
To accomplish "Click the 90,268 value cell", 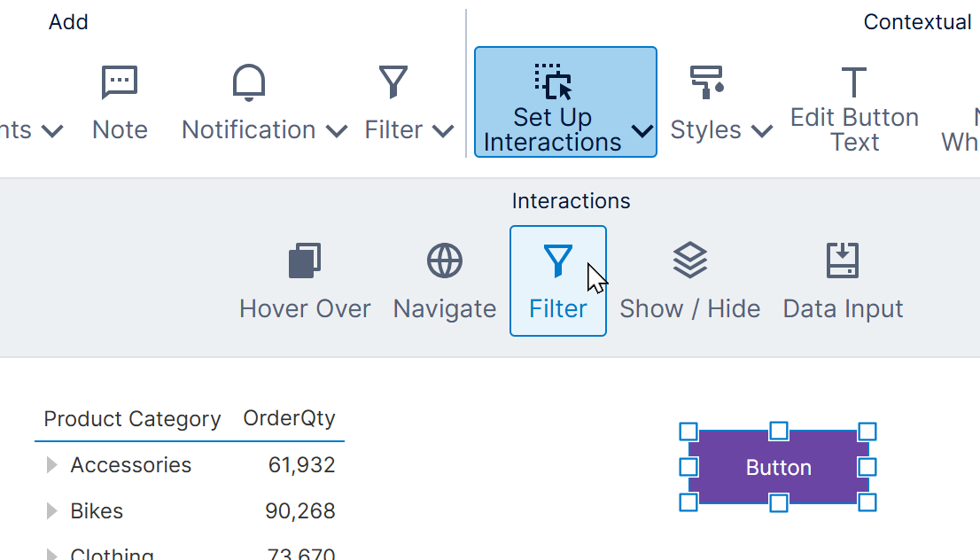I will click(300, 511).
